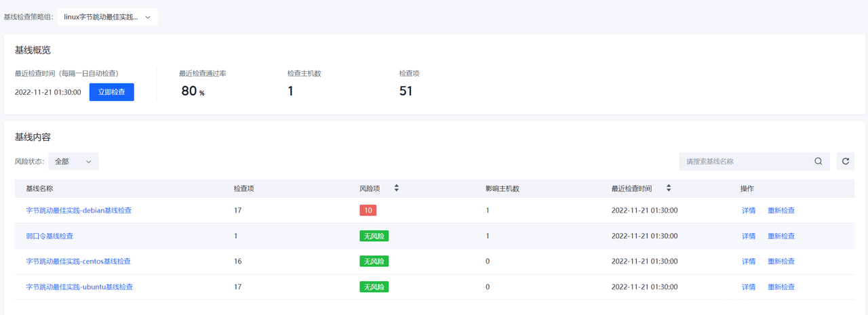This screenshot has width=868, height=315.
Task: View 详情 for the debian baseline
Action: point(749,211)
